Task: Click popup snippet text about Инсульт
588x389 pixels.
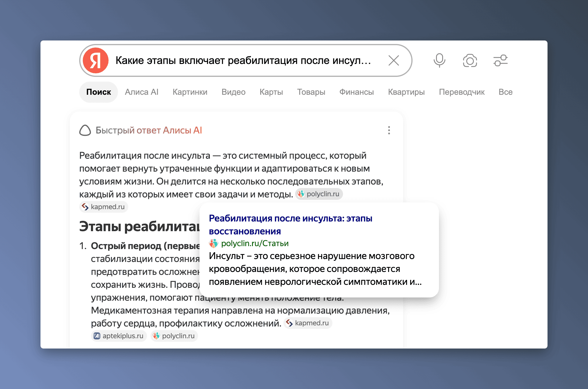Action: pyautogui.click(x=315, y=269)
